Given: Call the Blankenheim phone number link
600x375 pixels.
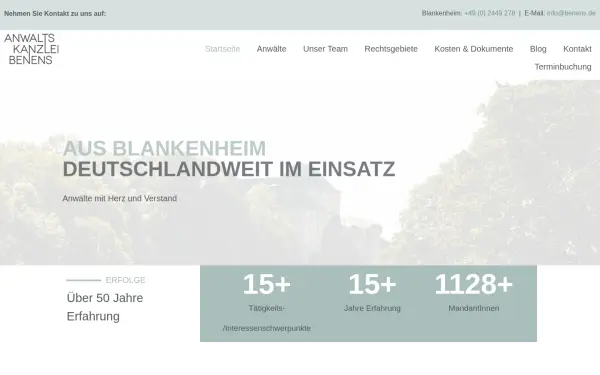Looking at the screenshot, I should point(489,13).
